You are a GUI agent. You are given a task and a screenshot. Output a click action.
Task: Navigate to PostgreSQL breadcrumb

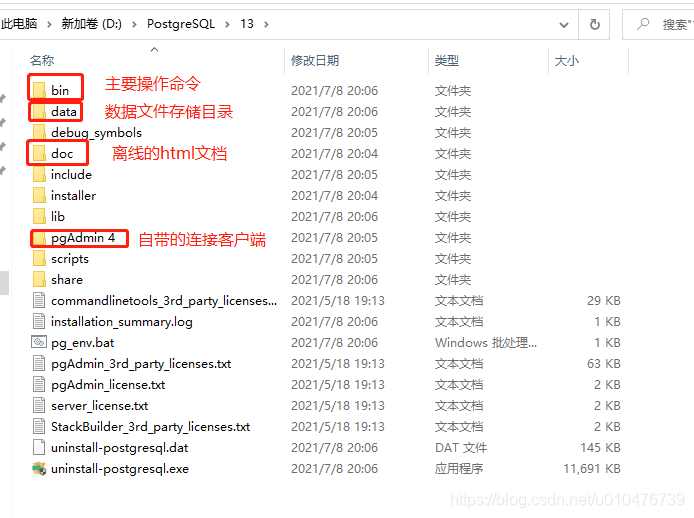tap(181, 23)
